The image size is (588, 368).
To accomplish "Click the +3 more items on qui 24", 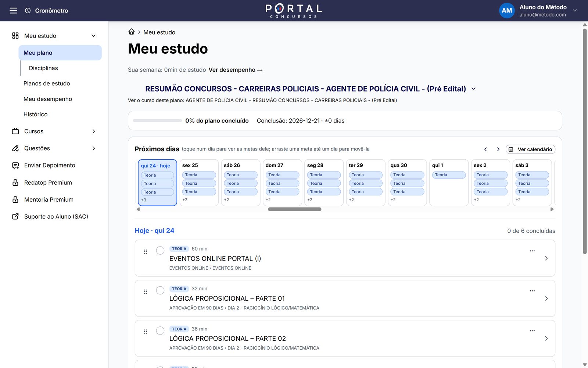I will 144,200.
